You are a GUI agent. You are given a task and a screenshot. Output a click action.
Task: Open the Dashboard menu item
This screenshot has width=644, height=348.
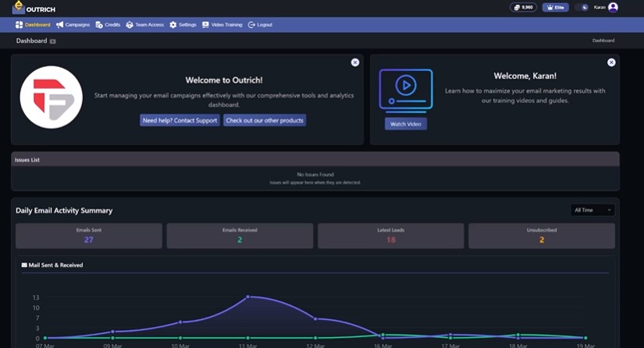pyautogui.click(x=33, y=25)
